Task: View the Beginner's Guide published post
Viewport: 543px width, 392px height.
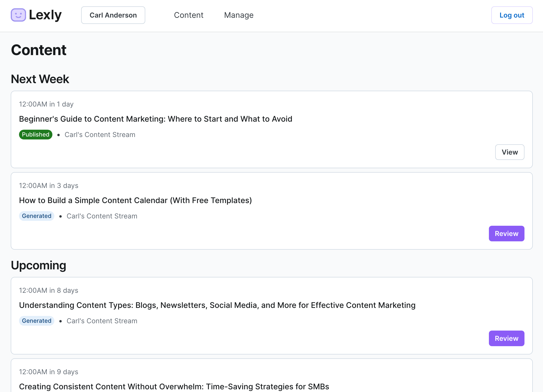Action: pyautogui.click(x=510, y=152)
